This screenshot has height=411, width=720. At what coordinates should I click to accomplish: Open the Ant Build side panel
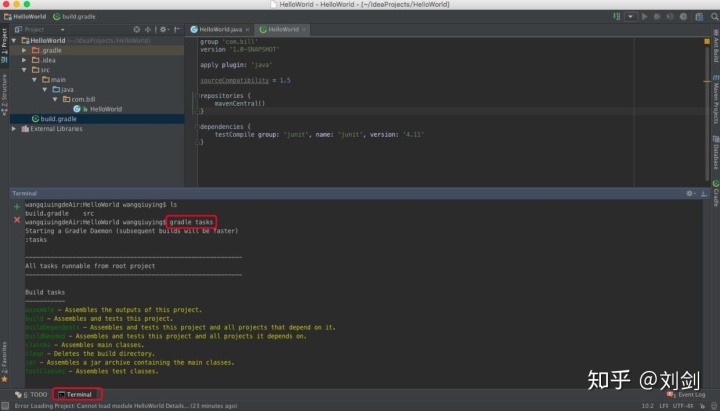point(716,46)
